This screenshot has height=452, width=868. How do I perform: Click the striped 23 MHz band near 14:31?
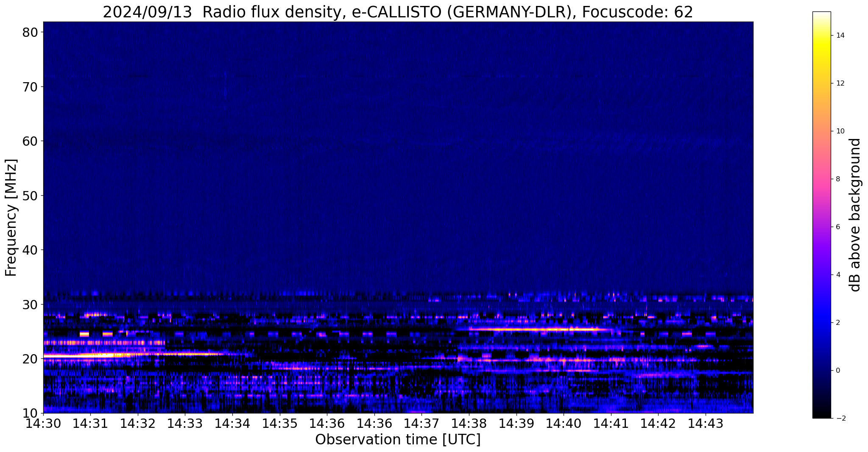click(104, 343)
